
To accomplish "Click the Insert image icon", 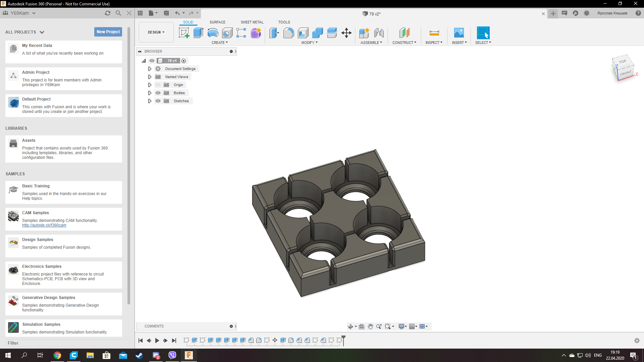I will pos(459,33).
